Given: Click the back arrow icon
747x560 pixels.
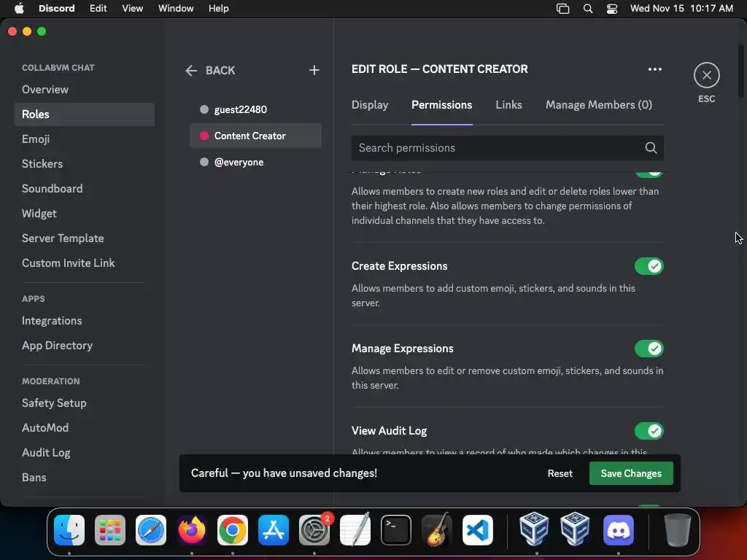Looking at the screenshot, I should [x=191, y=71].
